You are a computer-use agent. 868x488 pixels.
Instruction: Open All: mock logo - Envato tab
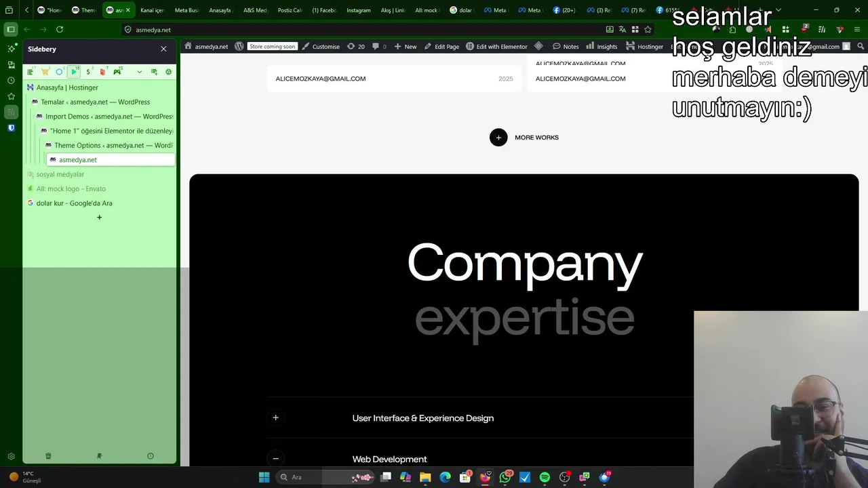[x=100, y=188]
